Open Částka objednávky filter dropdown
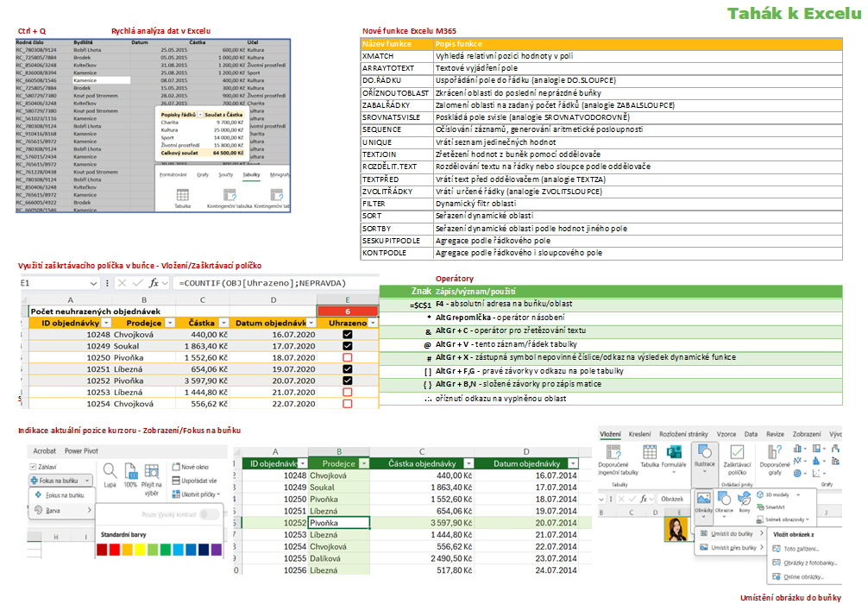868x604 pixels. click(x=469, y=463)
